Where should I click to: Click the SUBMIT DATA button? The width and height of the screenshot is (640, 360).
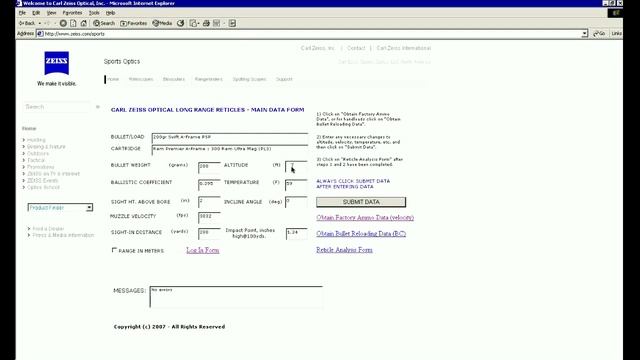pyautogui.click(x=361, y=202)
